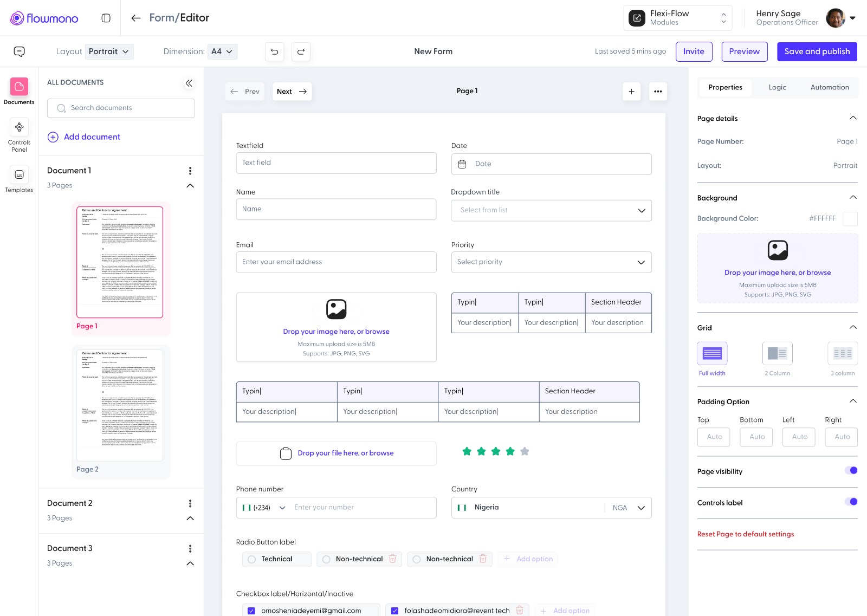Open the three-dot menu next to Page 1
867x616 pixels.
[x=658, y=92]
